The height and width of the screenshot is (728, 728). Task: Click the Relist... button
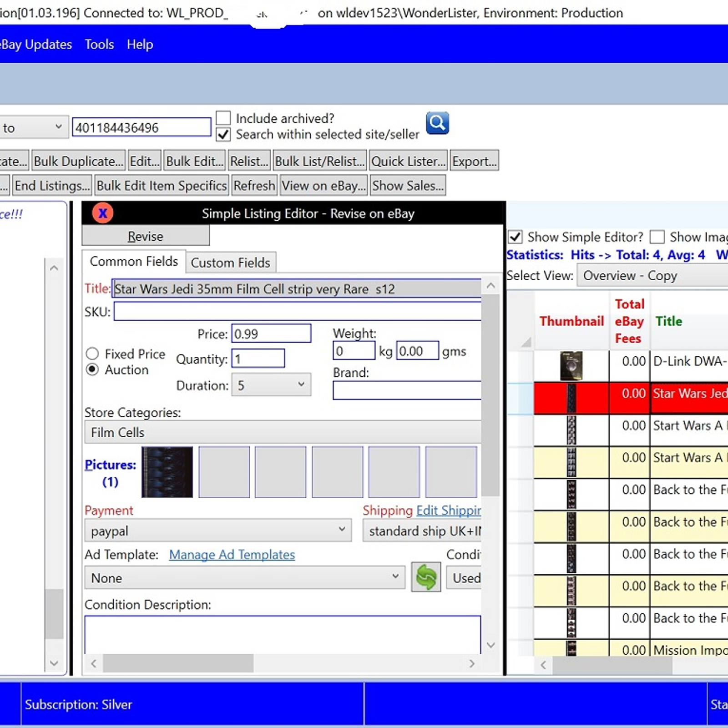click(249, 161)
